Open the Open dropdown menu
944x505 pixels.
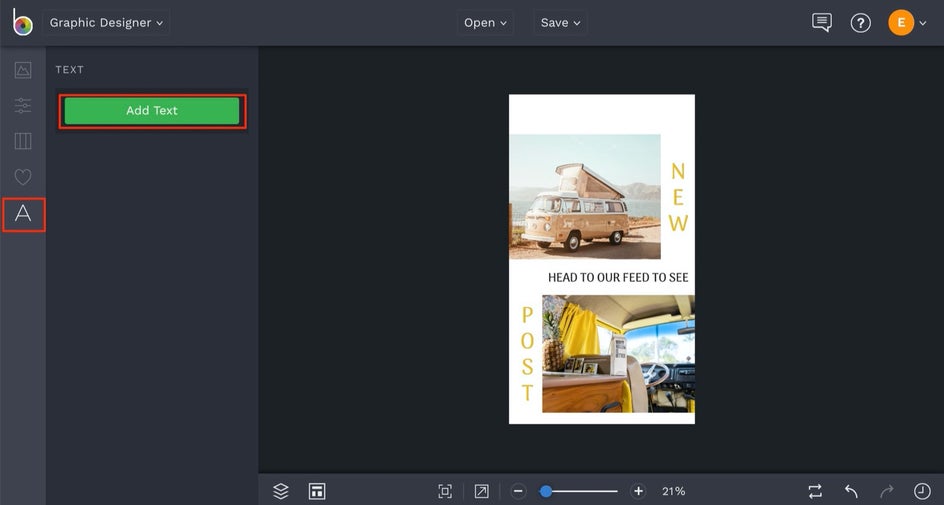[x=485, y=23]
